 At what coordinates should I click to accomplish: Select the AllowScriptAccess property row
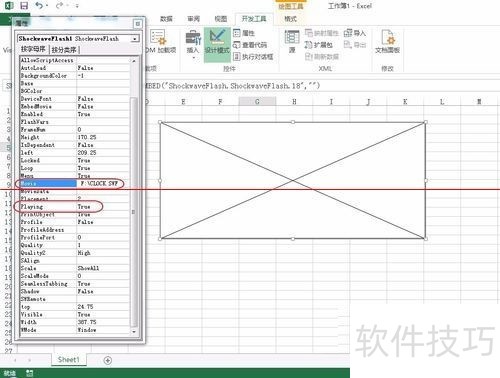click(75, 60)
